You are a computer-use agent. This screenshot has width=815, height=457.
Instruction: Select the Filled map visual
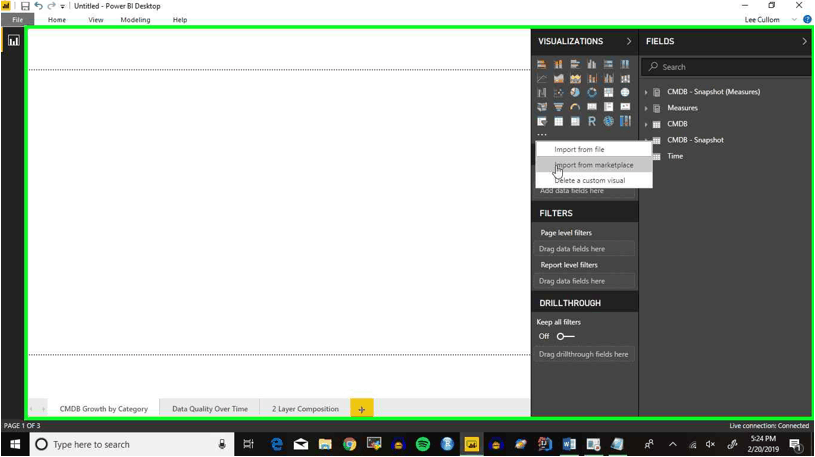(542, 107)
